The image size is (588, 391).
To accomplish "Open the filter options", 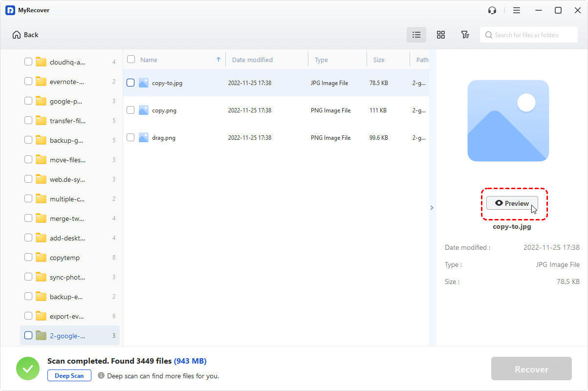I will 465,35.
